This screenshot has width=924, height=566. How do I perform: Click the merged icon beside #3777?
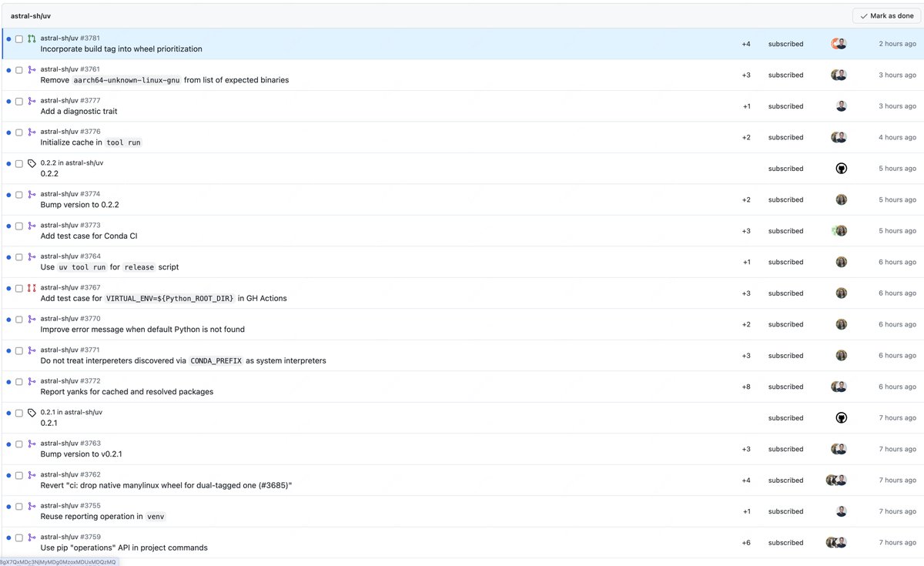tap(32, 101)
